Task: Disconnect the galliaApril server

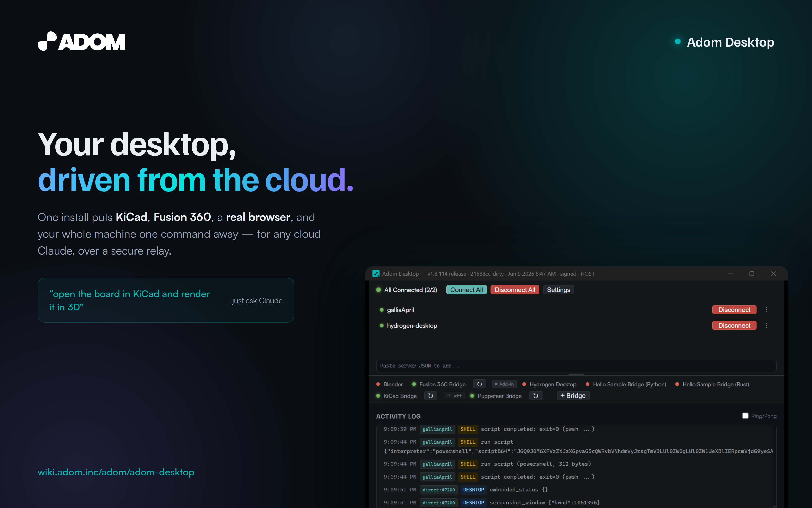Action: [x=734, y=310]
